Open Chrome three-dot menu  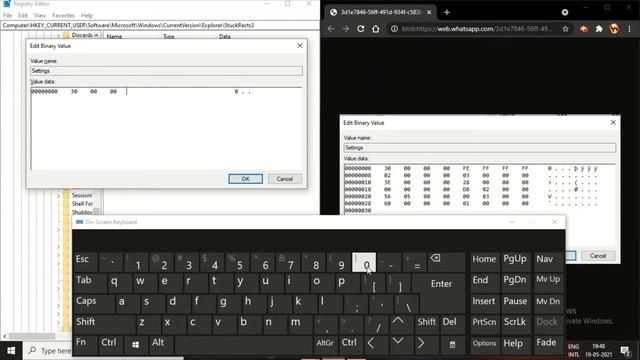coord(629,29)
